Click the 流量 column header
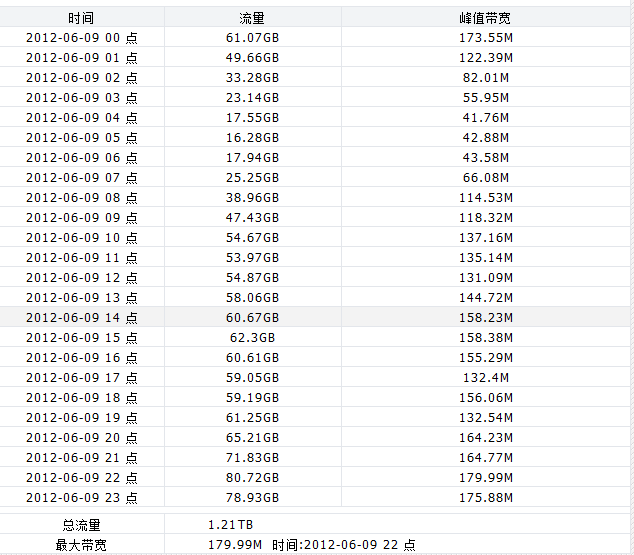The image size is (634, 555). pyautogui.click(x=252, y=18)
